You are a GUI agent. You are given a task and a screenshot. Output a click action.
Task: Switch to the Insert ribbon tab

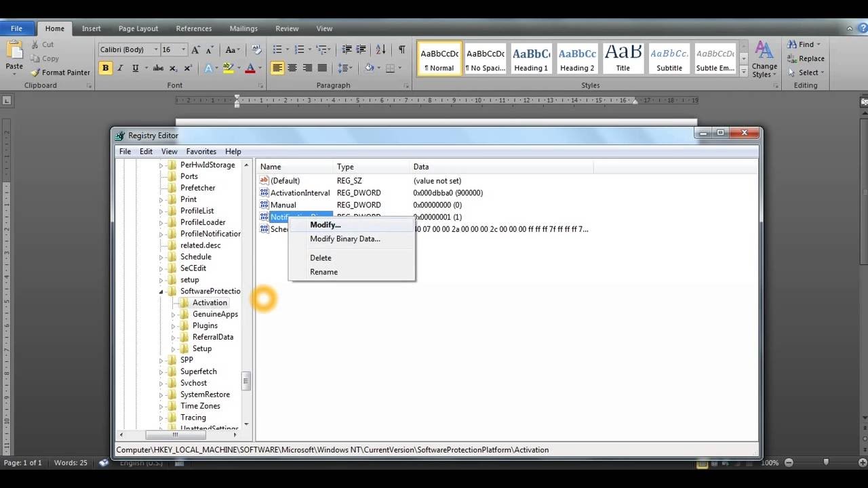click(92, 28)
